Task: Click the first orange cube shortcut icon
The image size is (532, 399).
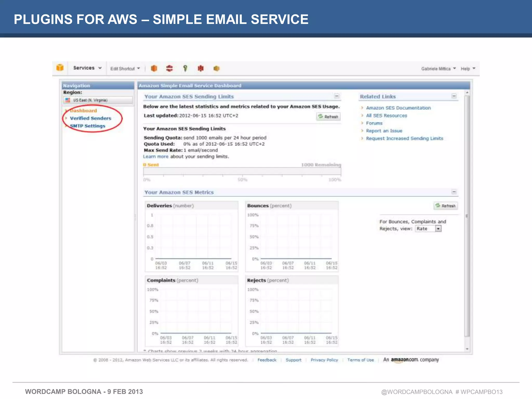Action: point(154,68)
